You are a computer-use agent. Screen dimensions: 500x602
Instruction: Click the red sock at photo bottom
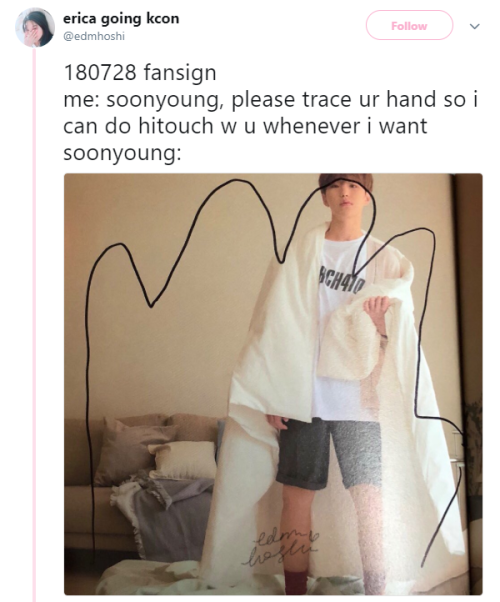(296, 582)
